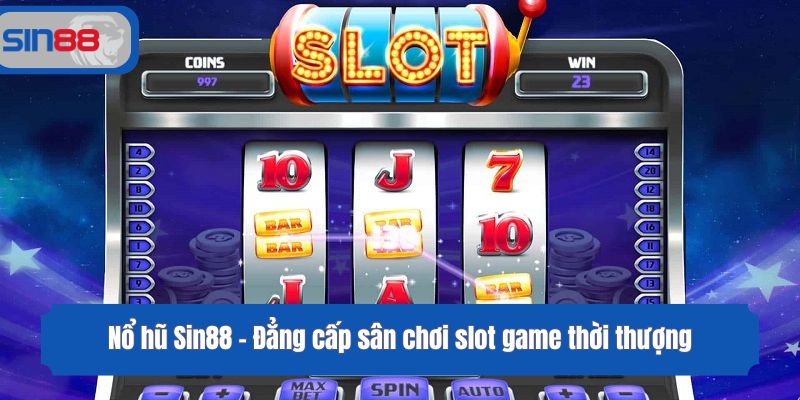Click the leftmost minus stepper button
Image resolution: width=800 pixels, height=400 pixels.
click(x=161, y=393)
